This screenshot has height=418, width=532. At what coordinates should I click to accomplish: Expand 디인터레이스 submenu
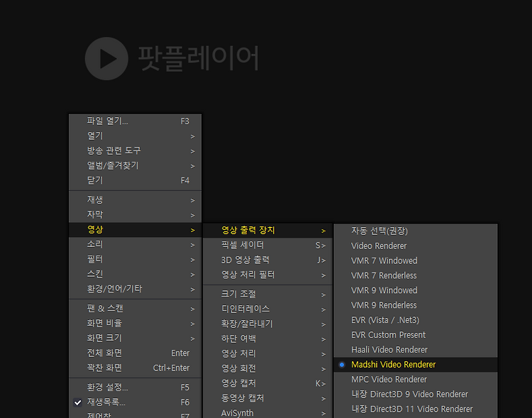coord(267,309)
